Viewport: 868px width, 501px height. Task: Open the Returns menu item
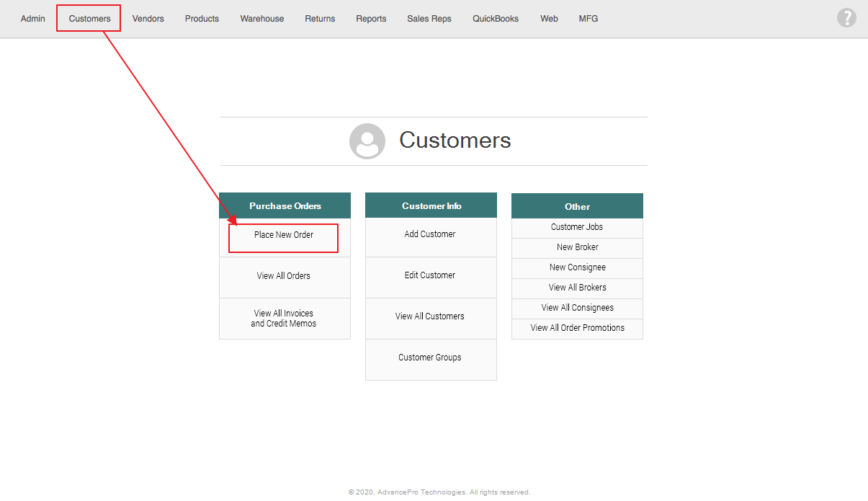click(320, 19)
